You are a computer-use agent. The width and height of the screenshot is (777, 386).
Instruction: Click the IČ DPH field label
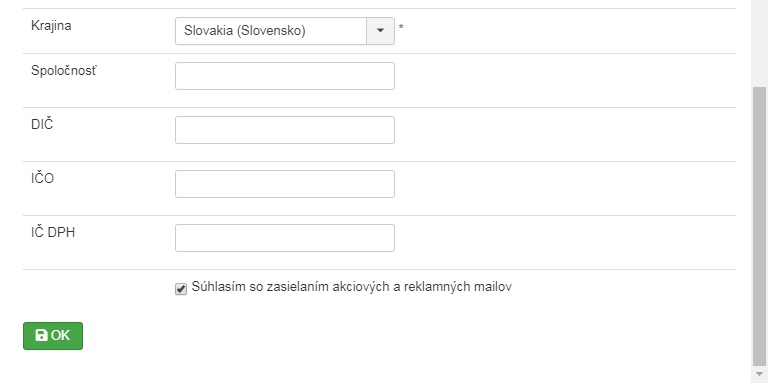click(x=53, y=233)
